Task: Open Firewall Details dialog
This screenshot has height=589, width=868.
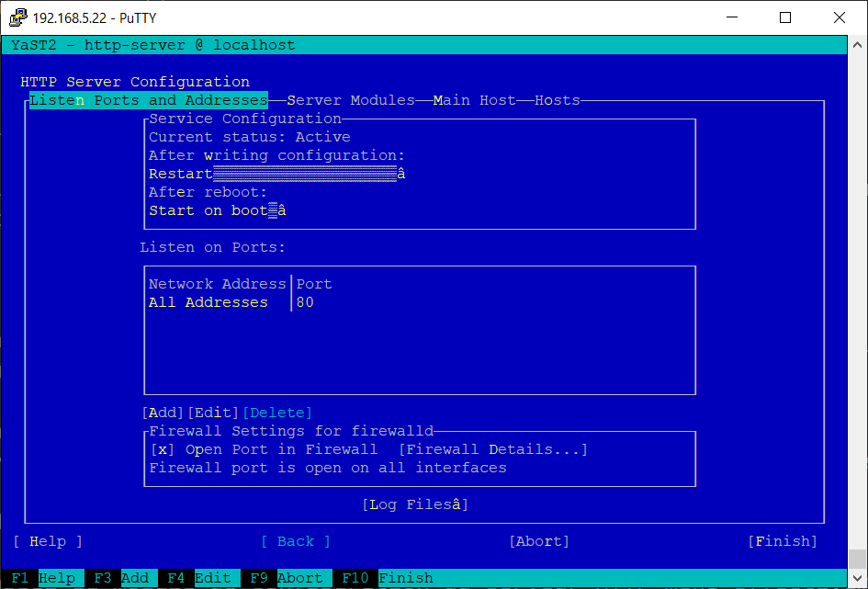Action: click(x=492, y=449)
